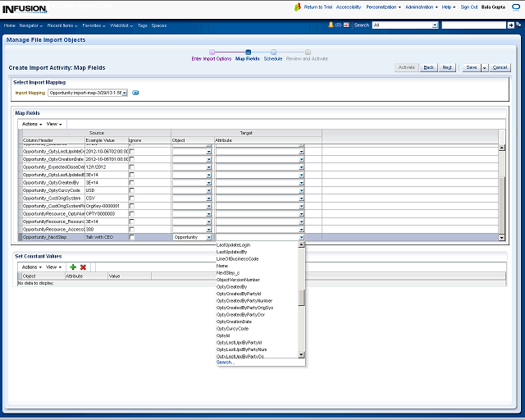This screenshot has height=420, width=525.
Task: Click the Home link
Action: pyautogui.click(x=9, y=25)
